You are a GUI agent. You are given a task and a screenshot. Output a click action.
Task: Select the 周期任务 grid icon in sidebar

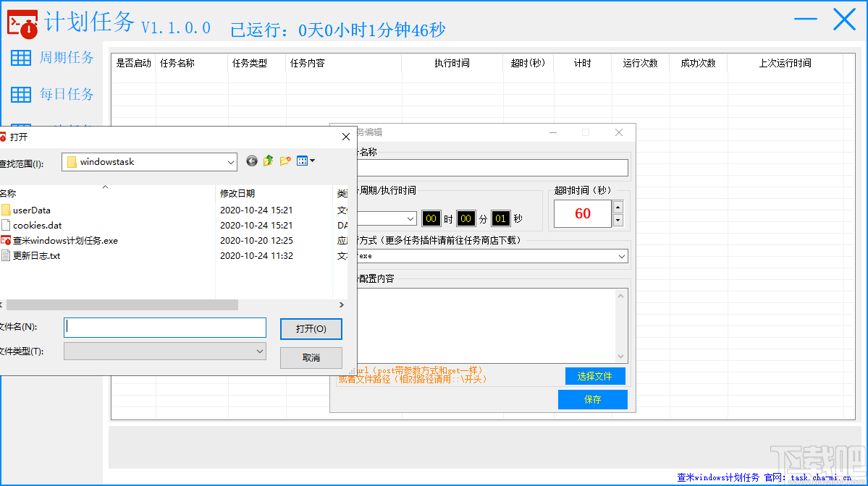tap(22, 58)
